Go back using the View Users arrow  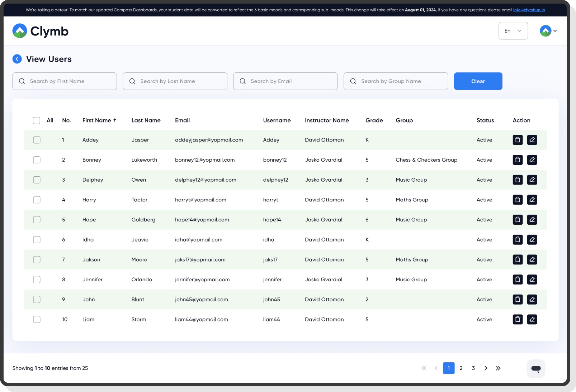pyautogui.click(x=17, y=59)
